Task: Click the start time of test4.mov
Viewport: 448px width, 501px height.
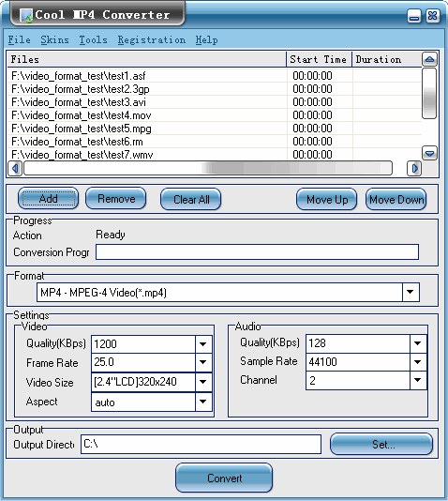Action: 312,115
